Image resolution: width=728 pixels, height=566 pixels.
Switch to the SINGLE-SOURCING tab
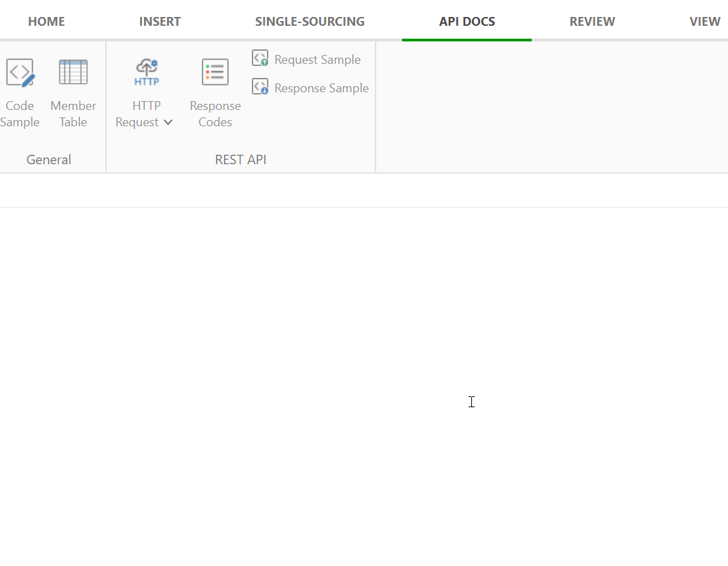[x=310, y=21]
